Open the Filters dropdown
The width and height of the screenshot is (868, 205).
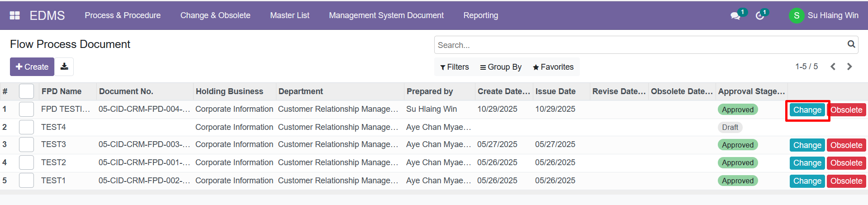[455, 67]
